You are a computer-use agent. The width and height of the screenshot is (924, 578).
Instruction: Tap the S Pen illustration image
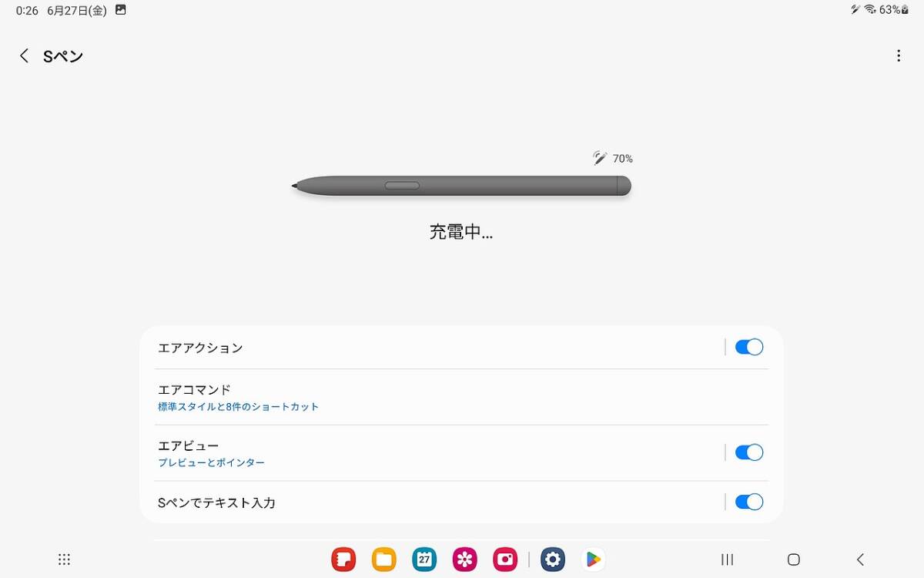(x=462, y=186)
